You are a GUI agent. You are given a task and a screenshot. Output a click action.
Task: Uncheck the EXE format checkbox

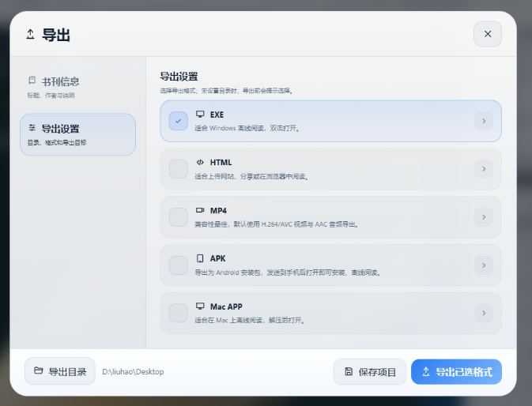pyautogui.click(x=179, y=121)
